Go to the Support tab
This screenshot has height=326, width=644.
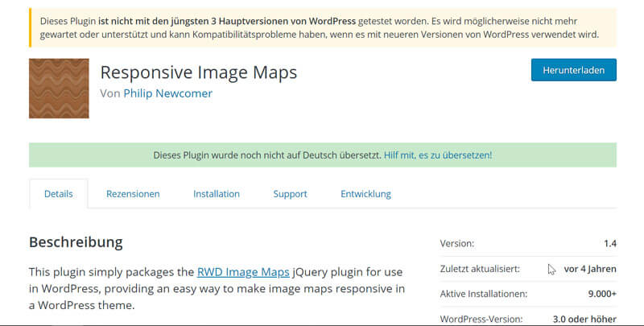point(290,194)
